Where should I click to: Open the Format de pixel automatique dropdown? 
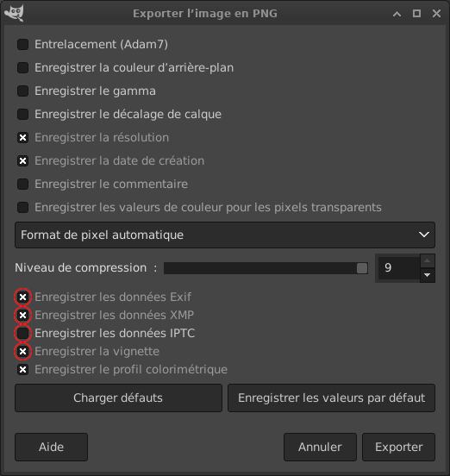click(225, 235)
